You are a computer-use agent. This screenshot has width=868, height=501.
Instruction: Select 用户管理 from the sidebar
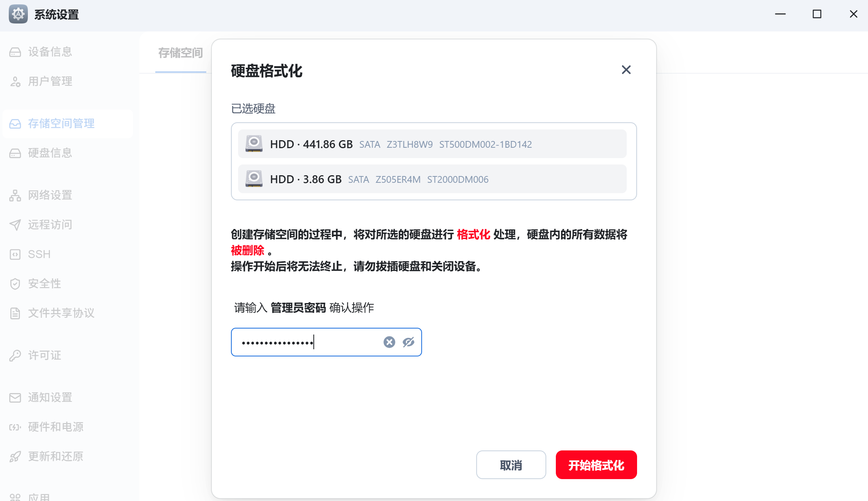pos(49,81)
